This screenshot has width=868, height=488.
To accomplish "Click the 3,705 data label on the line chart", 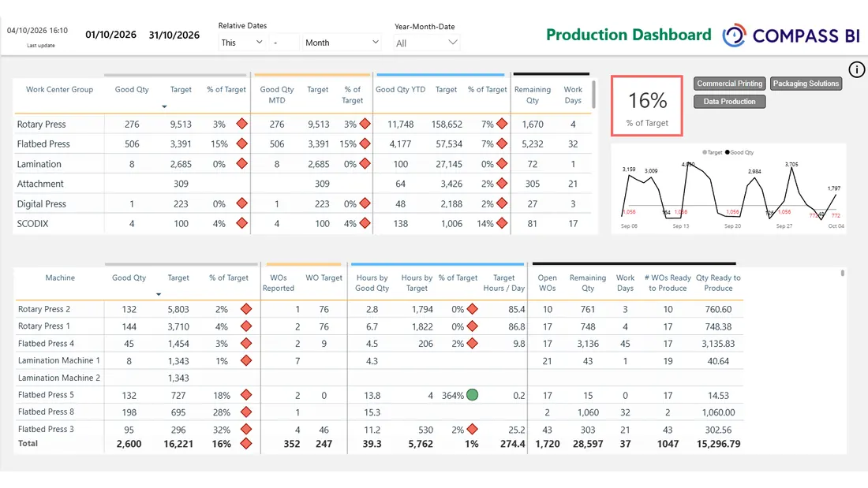I will tap(791, 164).
